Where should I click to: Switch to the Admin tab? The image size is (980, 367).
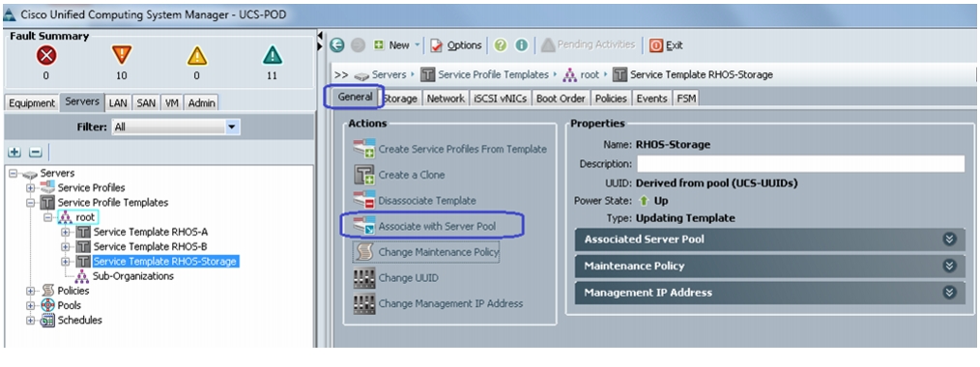201,103
